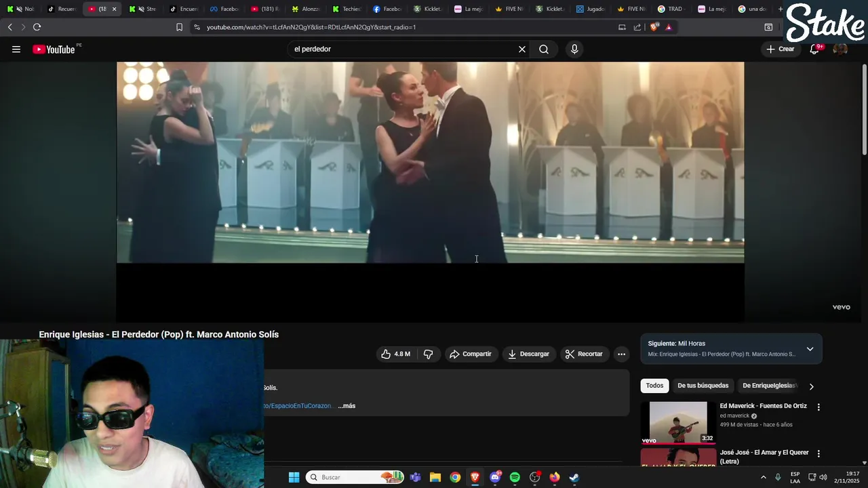This screenshot has height=488, width=868.
Task: Click the cast/screen icon in the address bar
Action: click(x=622, y=27)
